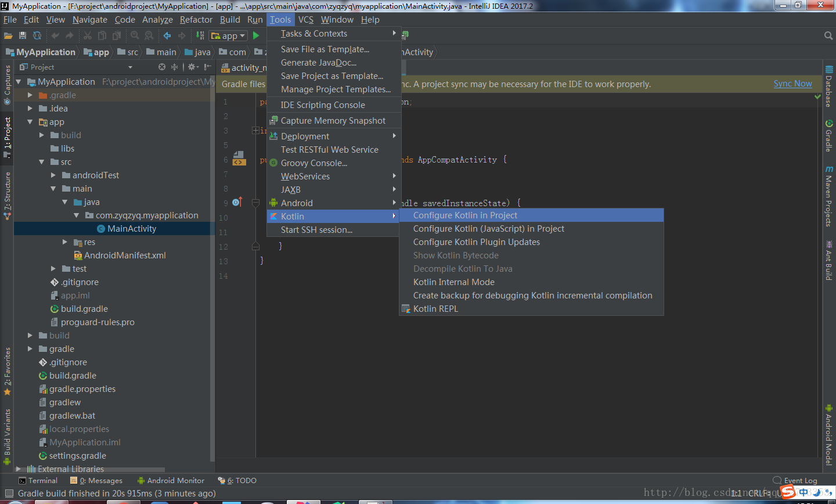Select build.gradle under app module
Viewport: 836px width, 504px height.
(x=79, y=309)
